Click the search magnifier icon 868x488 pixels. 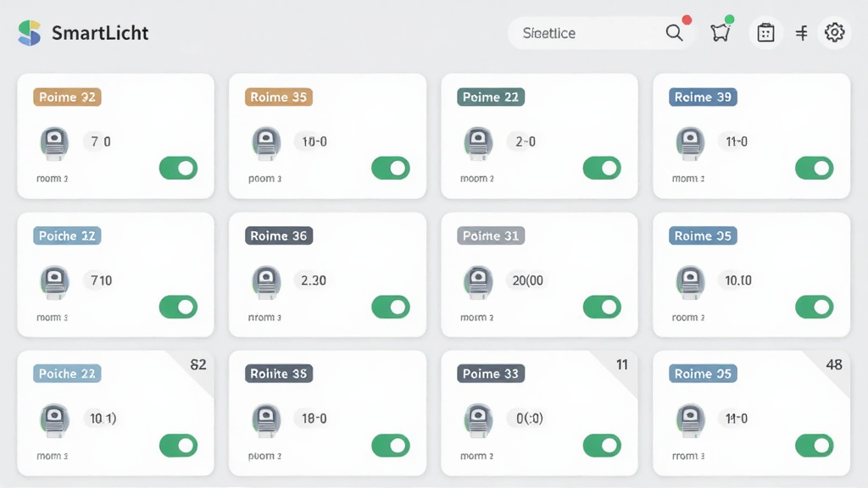click(x=674, y=33)
